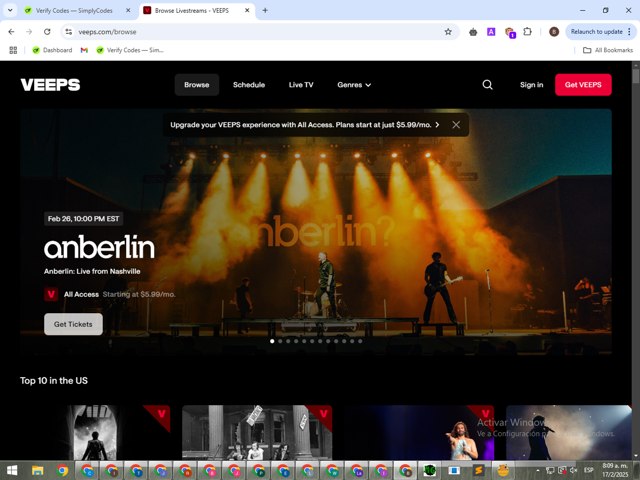Open File Explorer from taskbar
640x480 pixels.
click(x=38, y=471)
